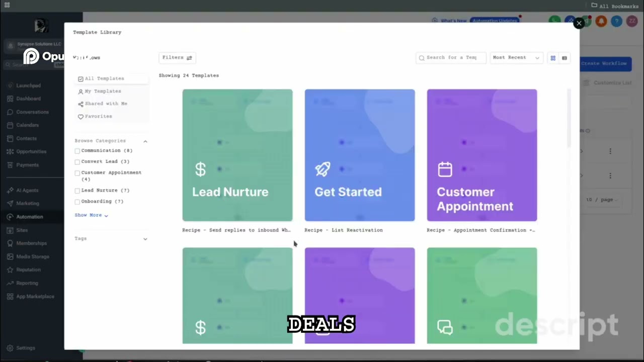Click the chat bubble template card

(x=482, y=296)
